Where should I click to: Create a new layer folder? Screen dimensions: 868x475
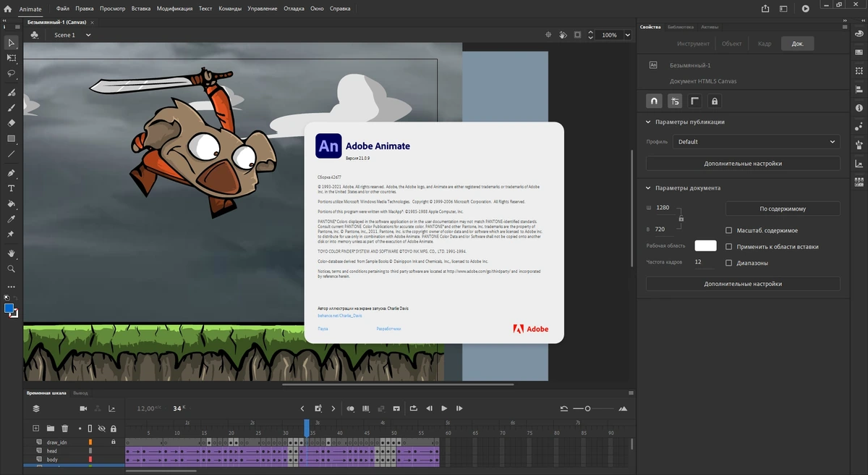[x=51, y=429]
